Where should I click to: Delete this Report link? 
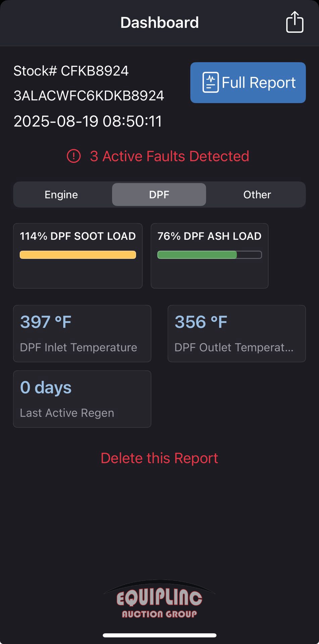pos(159,458)
